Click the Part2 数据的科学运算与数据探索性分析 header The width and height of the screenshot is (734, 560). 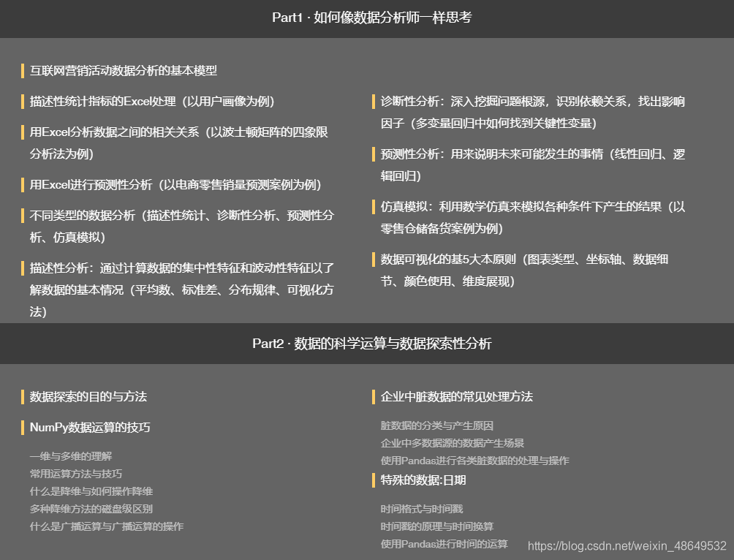pyautogui.click(x=371, y=344)
